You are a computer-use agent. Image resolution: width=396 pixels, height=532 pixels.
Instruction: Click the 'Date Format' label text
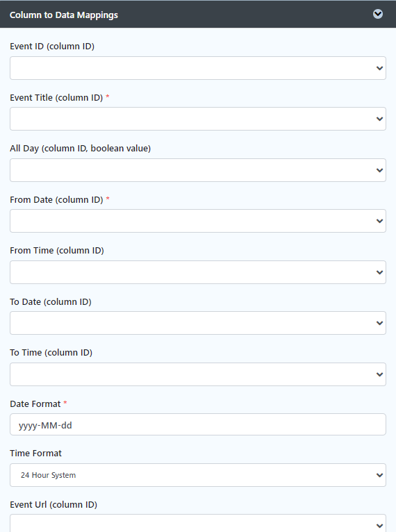pyautogui.click(x=35, y=404)
